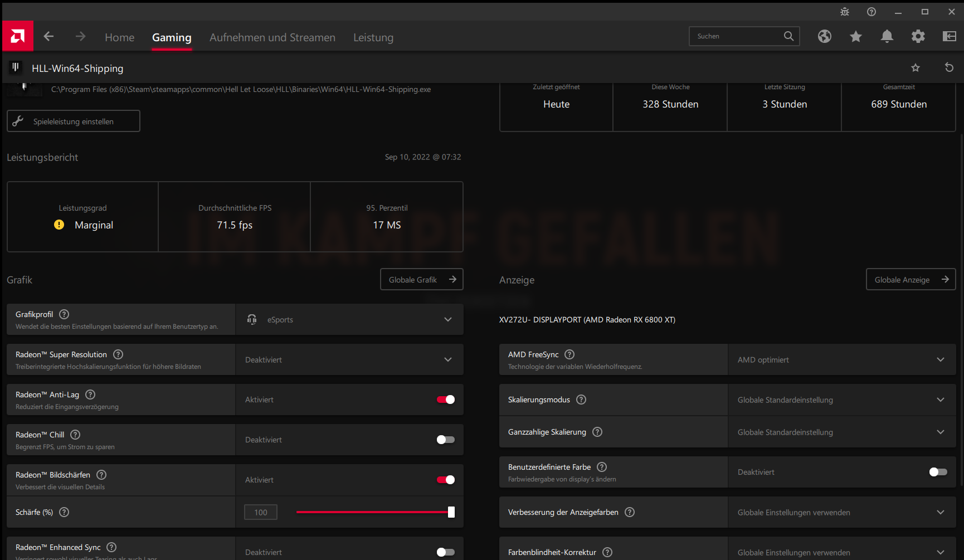Enable Radeon Enhanced Sync toggle
964x560 pixels.
[x=446, y=552]
